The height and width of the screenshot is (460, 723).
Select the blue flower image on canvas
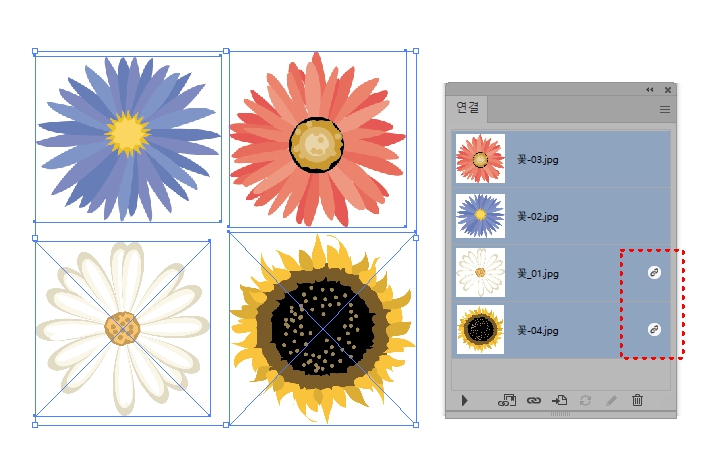coord(128,139)
